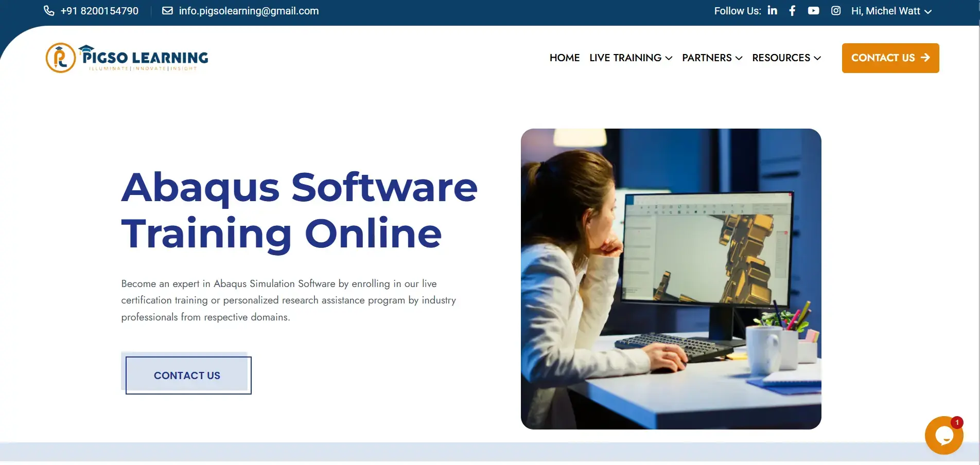Expand the Resources dropdown
The height and width of the screenshot is (465, 980).
coord(786,58)
